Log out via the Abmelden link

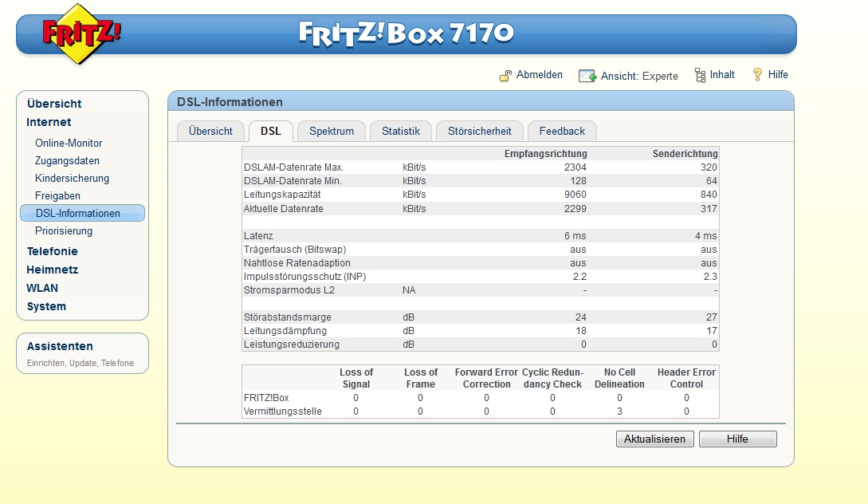(539, 75)
